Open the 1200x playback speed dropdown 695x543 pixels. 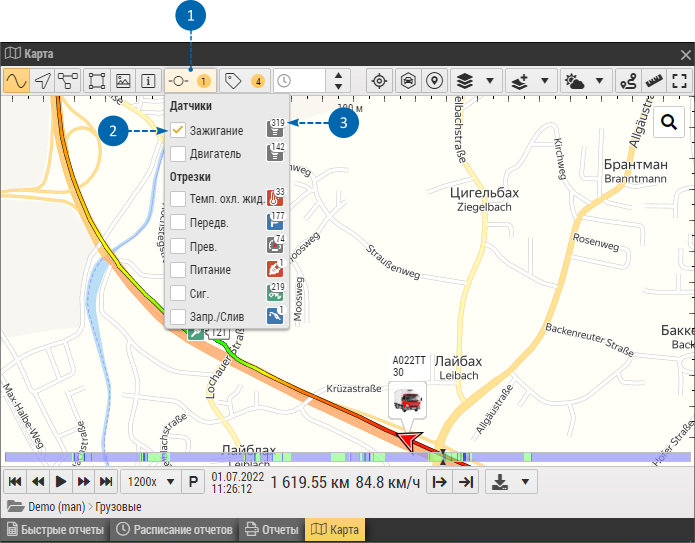coord(151,482)
